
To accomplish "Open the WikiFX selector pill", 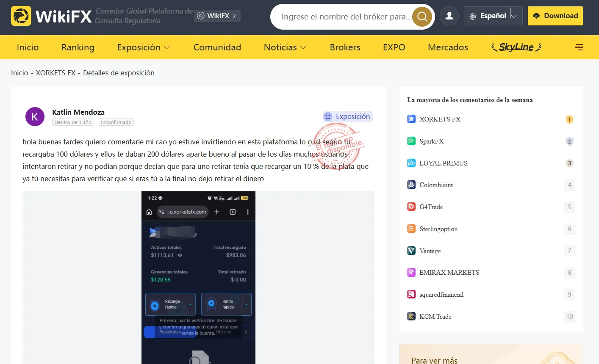I will [x=217, y=16].
